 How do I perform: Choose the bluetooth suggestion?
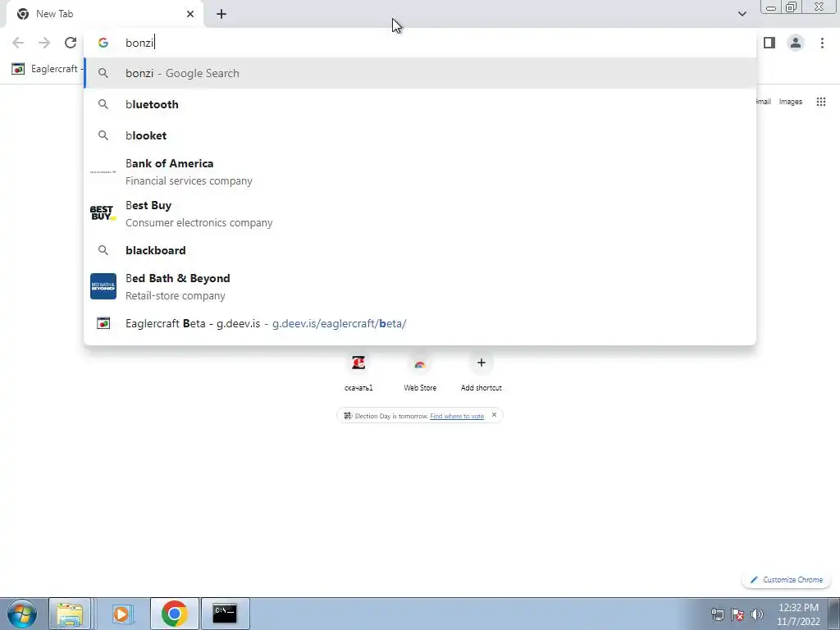[x=420, y=104]
